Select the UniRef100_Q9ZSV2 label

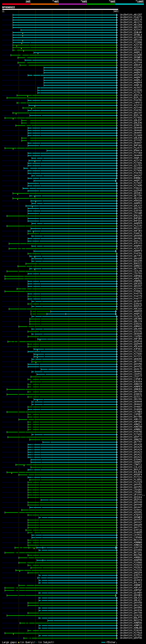pyautogui.click(x=131, y=50)
